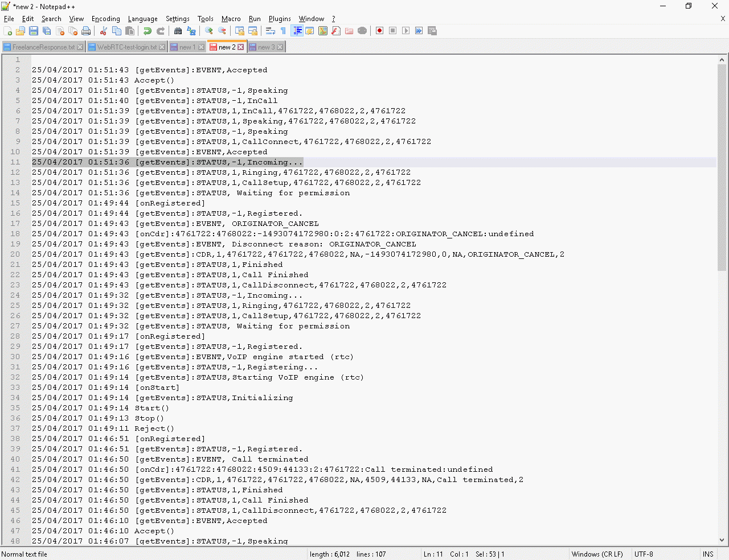Close the new 3 tab
This screenshot has height=560, width=729.
point(280,47)
